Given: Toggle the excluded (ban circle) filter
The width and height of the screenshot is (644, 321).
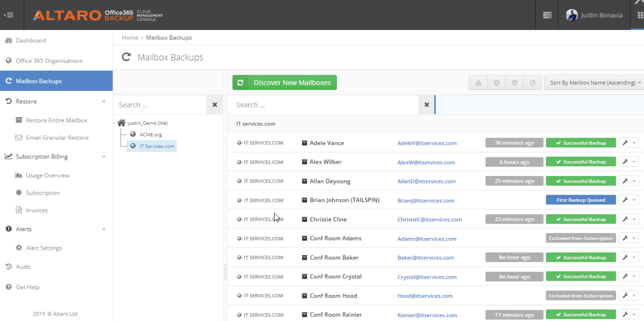Looking at the screenshot, I should pyautogui.click(x=532, y=83).
